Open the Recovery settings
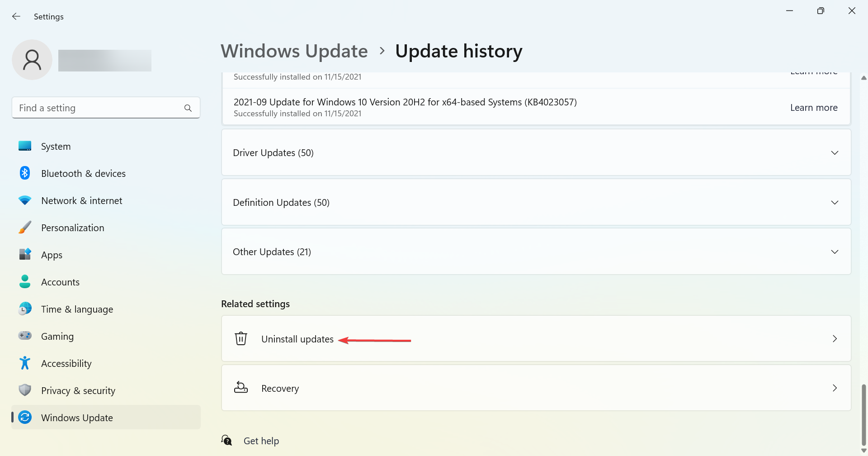 [x=536, y=388]
